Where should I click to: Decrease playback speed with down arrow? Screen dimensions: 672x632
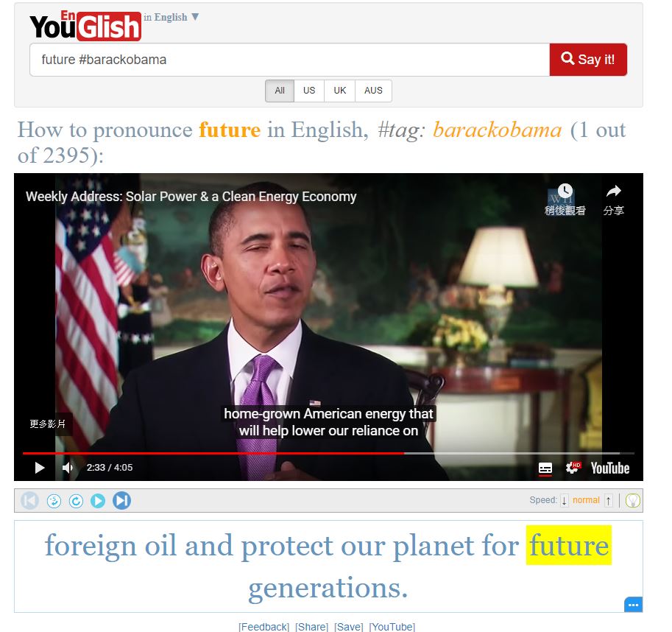pyautogui.click(x=565, y=500)
